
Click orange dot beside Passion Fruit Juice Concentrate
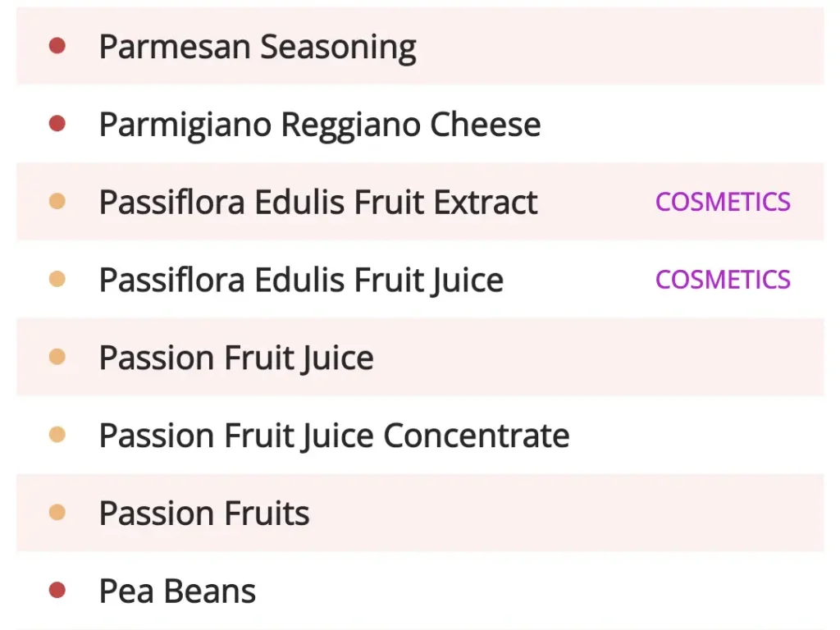tap(57, 435)
